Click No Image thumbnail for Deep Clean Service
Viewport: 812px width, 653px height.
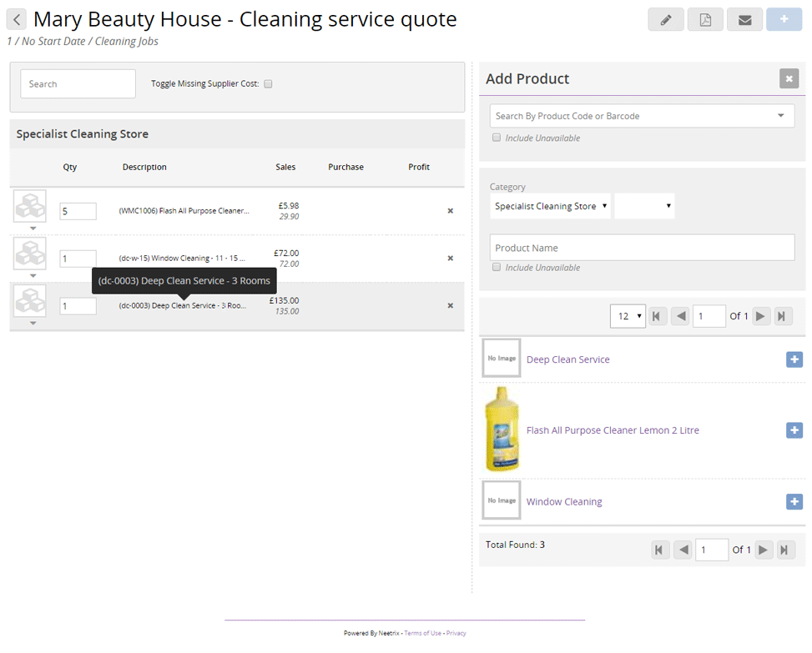(x=502, y=358)
